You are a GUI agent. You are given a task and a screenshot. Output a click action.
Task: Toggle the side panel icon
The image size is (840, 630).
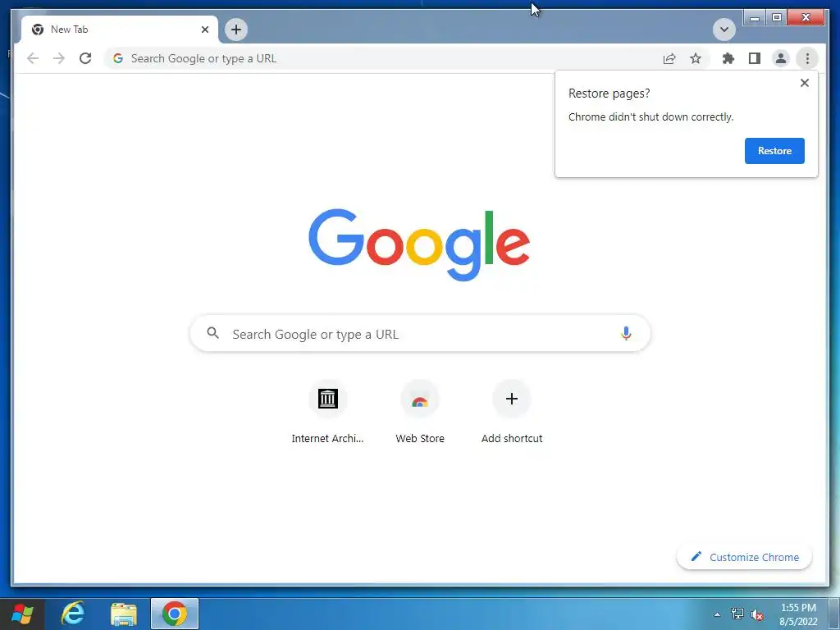[x=755, y=58]
